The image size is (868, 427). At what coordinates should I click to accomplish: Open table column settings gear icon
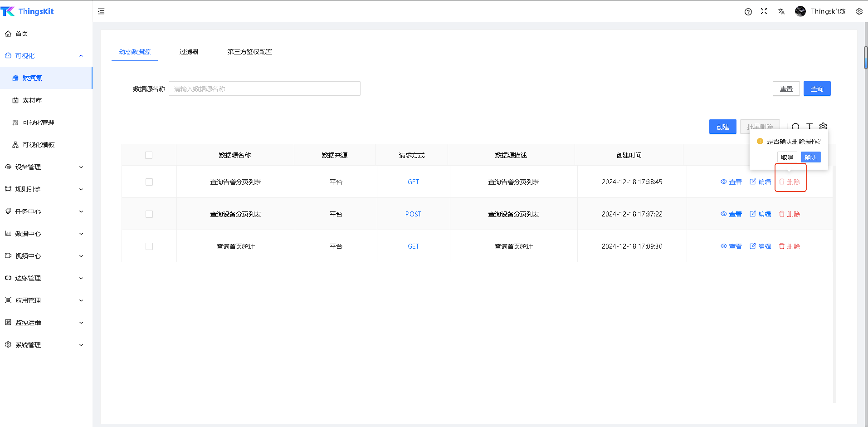point(823,126)
